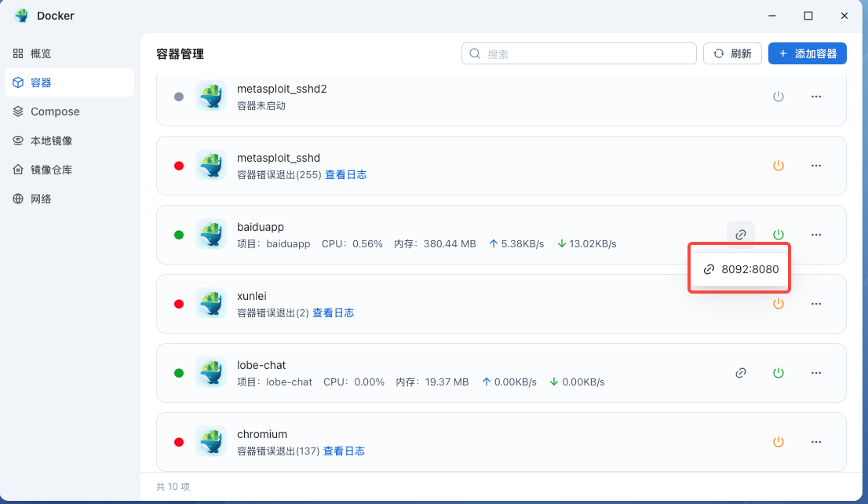Click the baiduapp memory value 380.44 MB
868x504 pixels.
tap(450, 243)
